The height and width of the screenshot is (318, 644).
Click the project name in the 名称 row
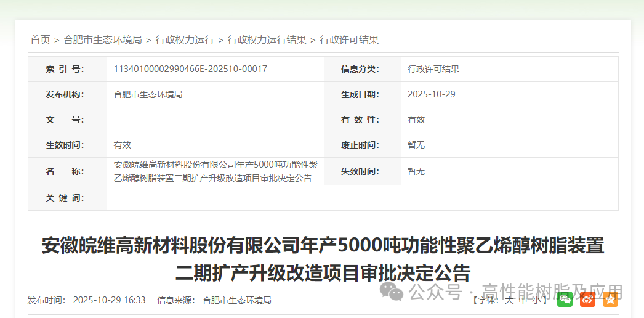pos(215,171)
